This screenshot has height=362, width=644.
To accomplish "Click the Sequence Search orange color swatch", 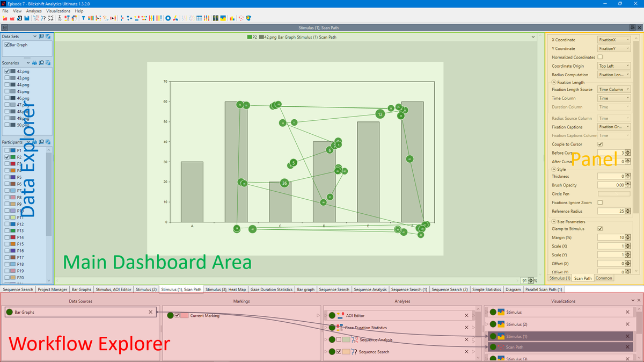I will coord(346,352).
